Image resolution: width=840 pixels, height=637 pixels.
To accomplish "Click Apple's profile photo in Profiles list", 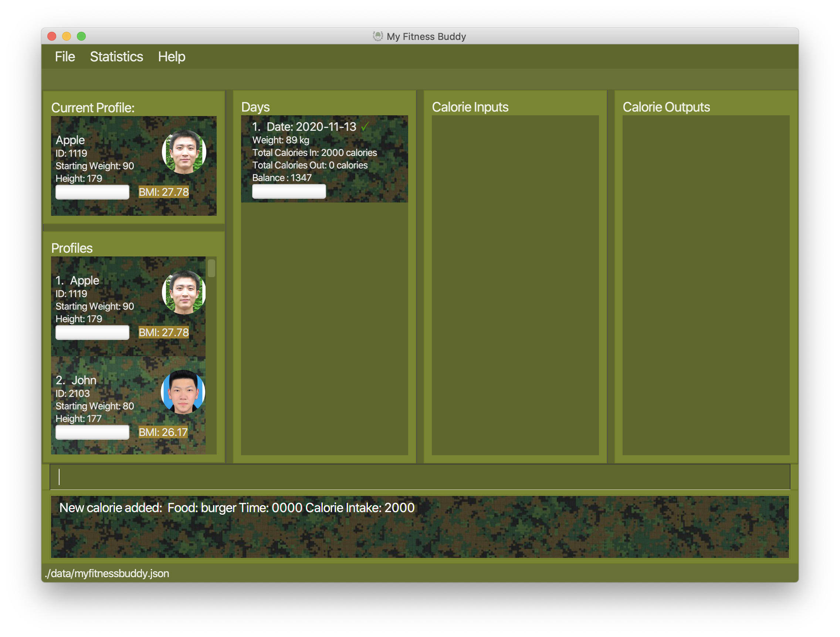I will tap(184, 292).
